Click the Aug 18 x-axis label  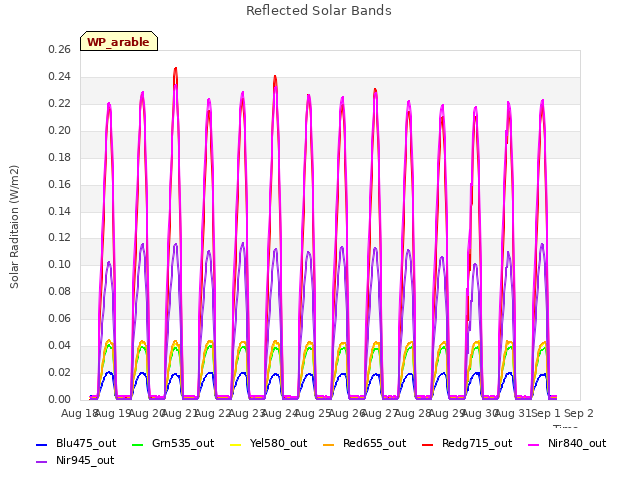78,413
